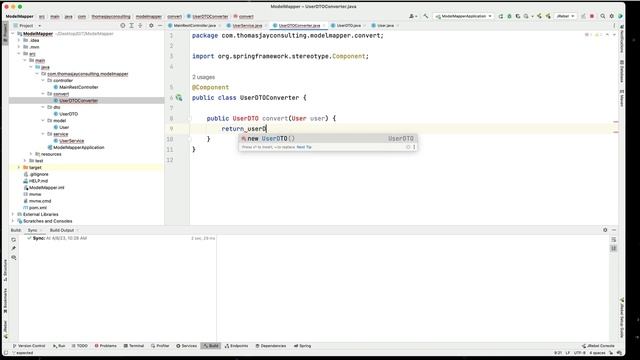Open the JRebel dropdown in toolbar
This screenshot has width=640, height=360.
(565, 16)
